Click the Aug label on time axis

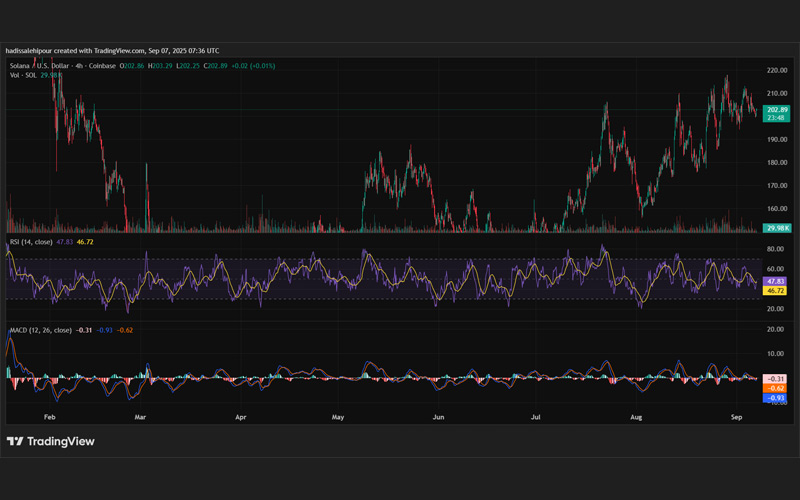(636, 417)
